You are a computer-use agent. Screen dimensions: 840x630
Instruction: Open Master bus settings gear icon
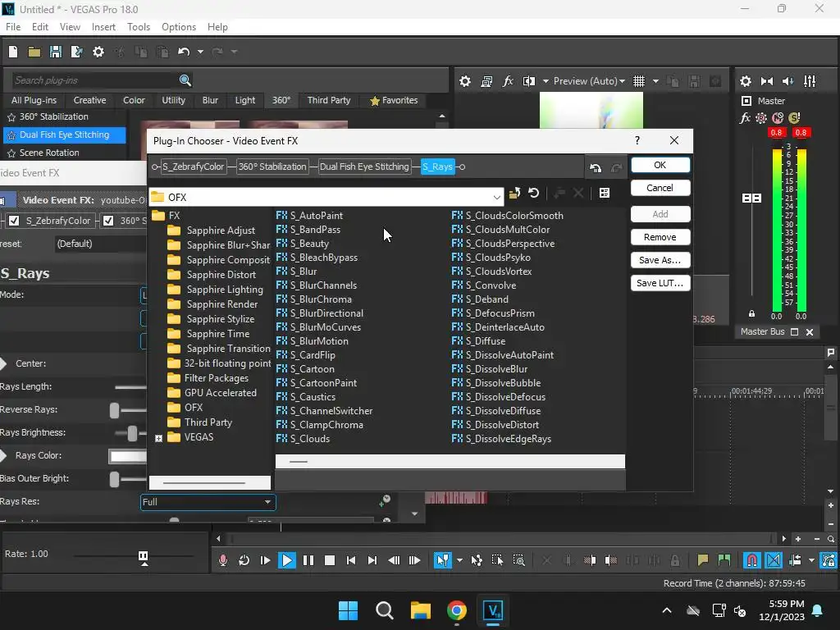pyautogui.click(x=745, y=81)
